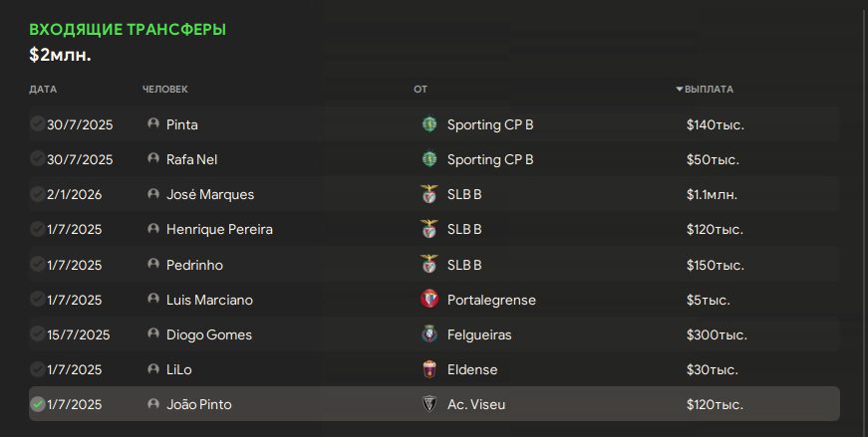Click the Eldense club crest

(x=430, y=369)
